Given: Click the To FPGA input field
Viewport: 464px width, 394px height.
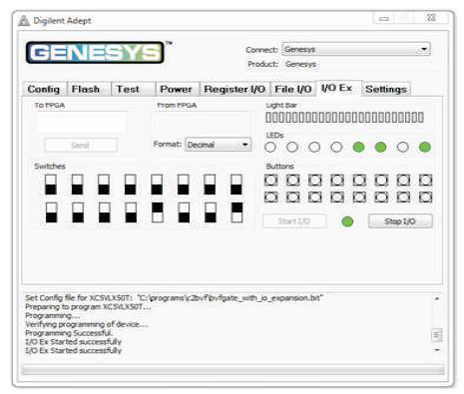Looking at the screenshot, I should coord(82,123).
